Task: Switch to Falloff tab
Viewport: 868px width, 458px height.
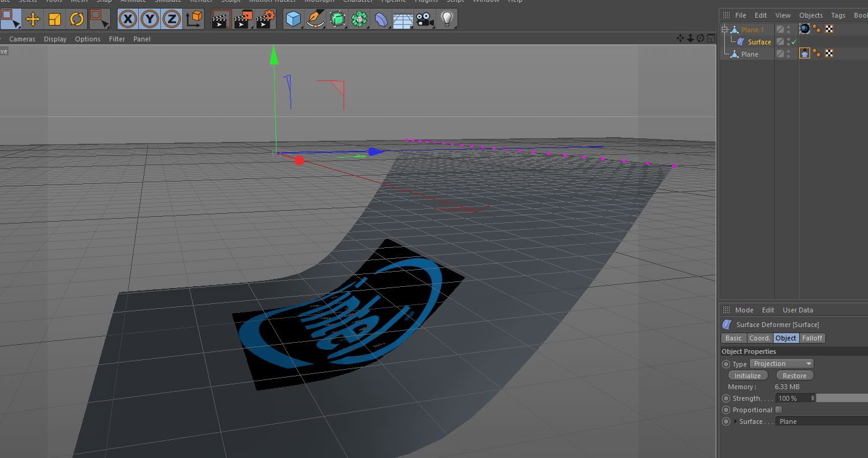Action: [x=812, y=338]
